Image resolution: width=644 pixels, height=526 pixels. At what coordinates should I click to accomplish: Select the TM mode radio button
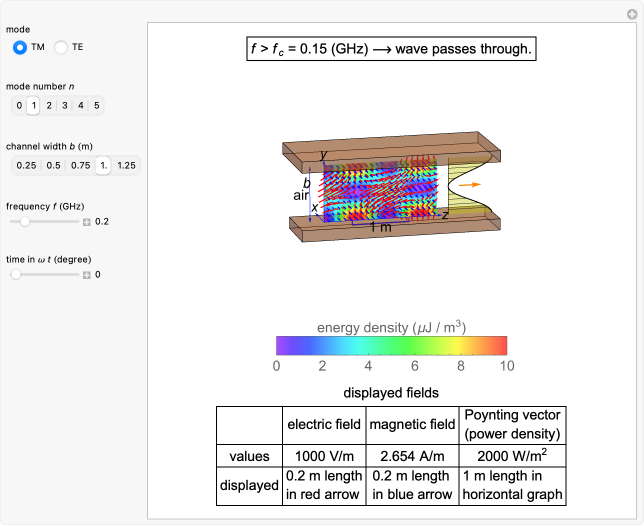pyautogui.click(x=20, y=47)
